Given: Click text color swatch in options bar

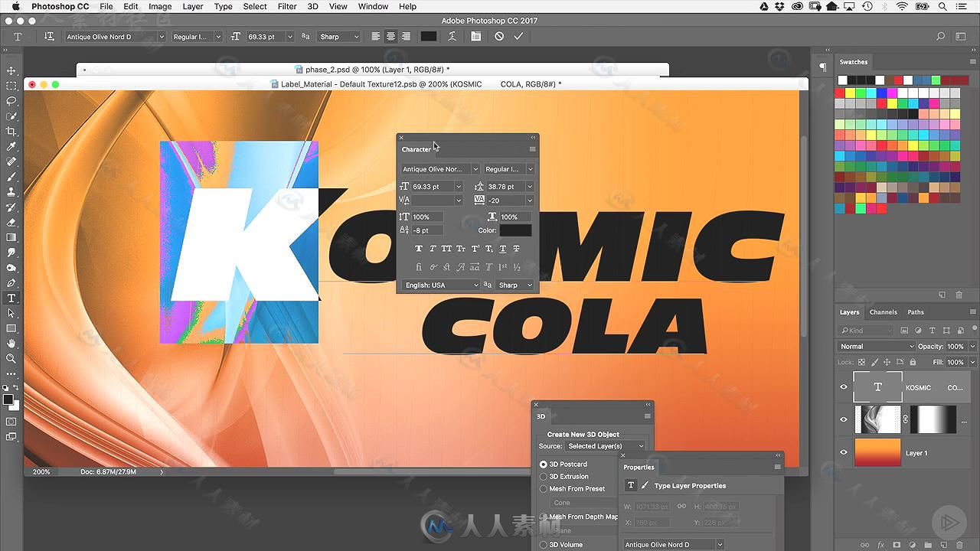Looking at the screenshot, I should pos(429,36).
